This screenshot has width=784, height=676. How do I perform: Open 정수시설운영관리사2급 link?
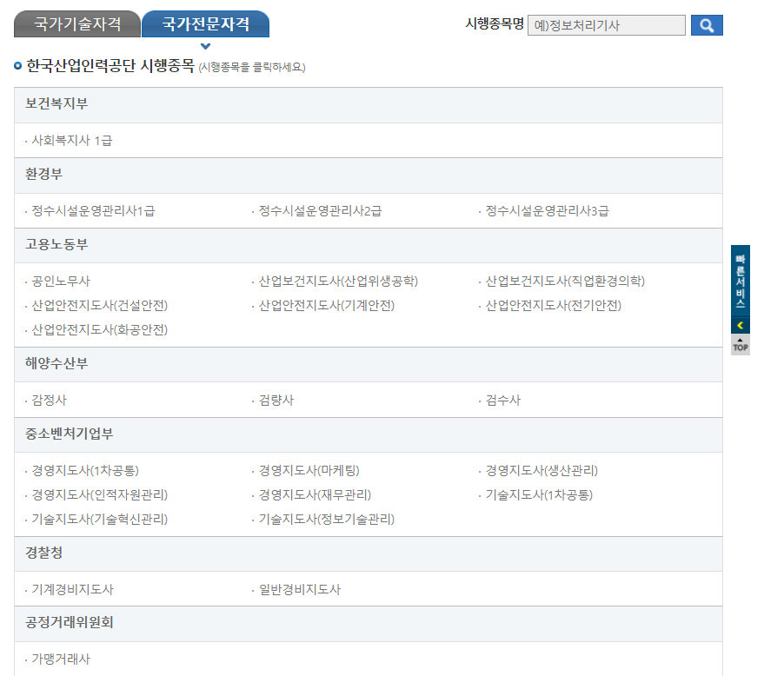click(x=320, y=211)
